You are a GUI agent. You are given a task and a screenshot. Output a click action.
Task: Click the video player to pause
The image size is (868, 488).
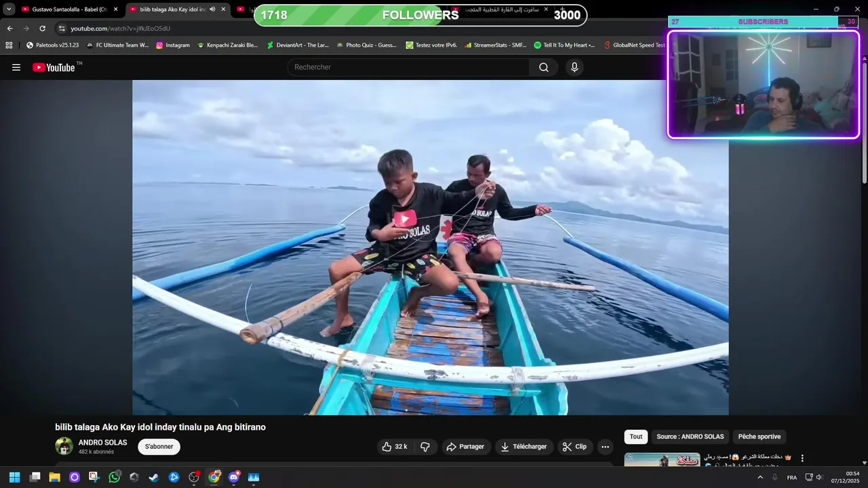coord(431,247)
